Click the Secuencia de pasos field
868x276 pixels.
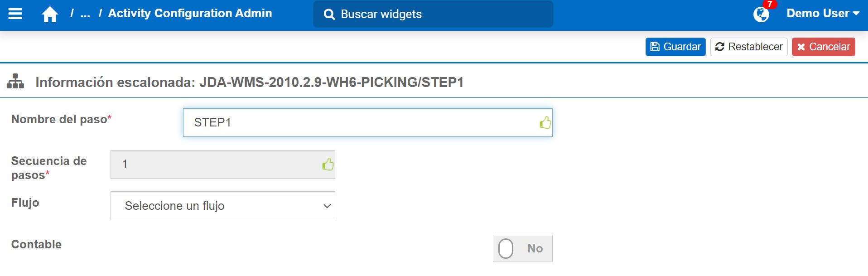click(217, 164)
